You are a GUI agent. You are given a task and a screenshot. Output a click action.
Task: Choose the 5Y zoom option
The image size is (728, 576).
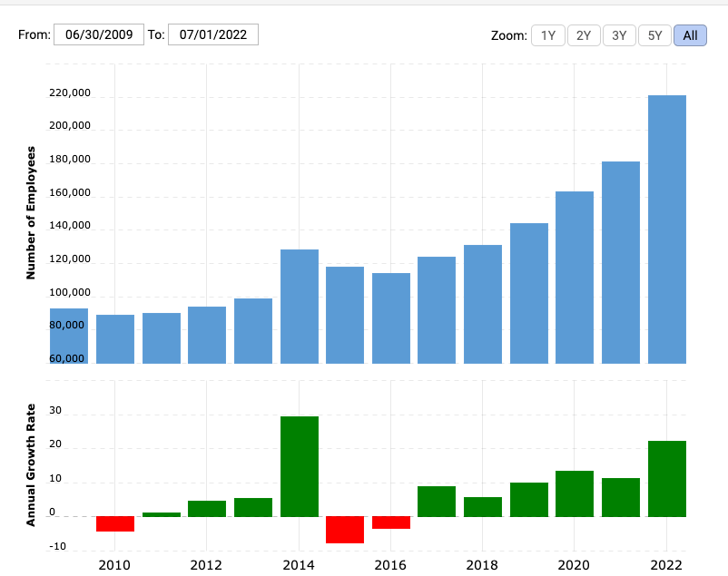654,35
